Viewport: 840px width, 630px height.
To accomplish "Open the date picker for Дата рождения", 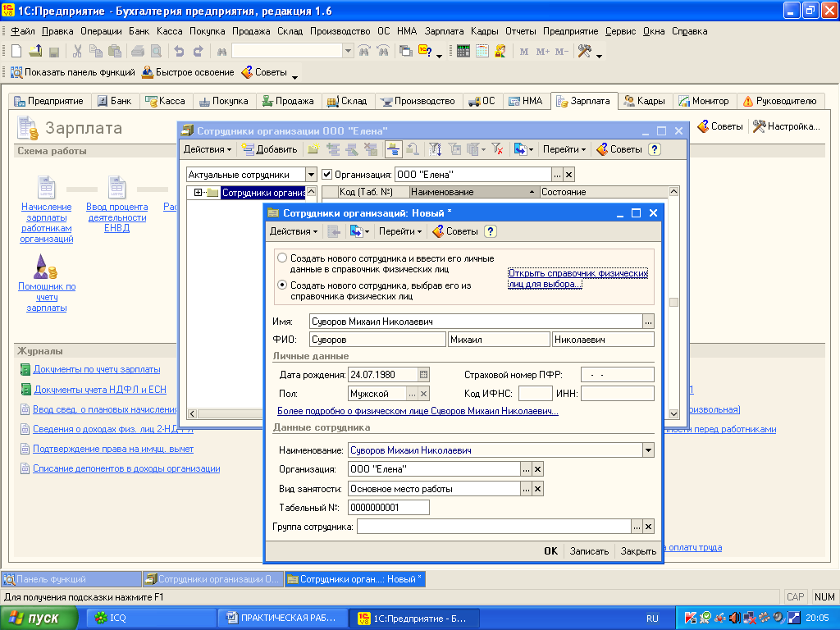I will (423, 374).
